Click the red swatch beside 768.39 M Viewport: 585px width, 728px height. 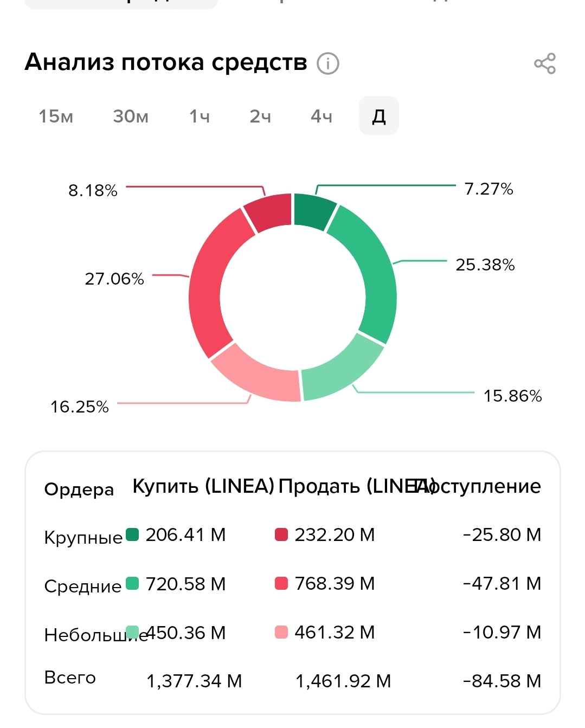281,584
